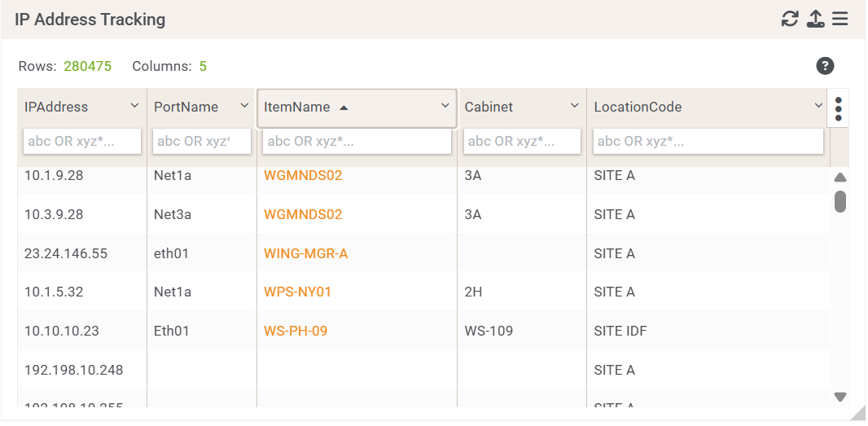868x426 pixels.
Task: Expand the PortName column dropdown
Action: [244, 107]
